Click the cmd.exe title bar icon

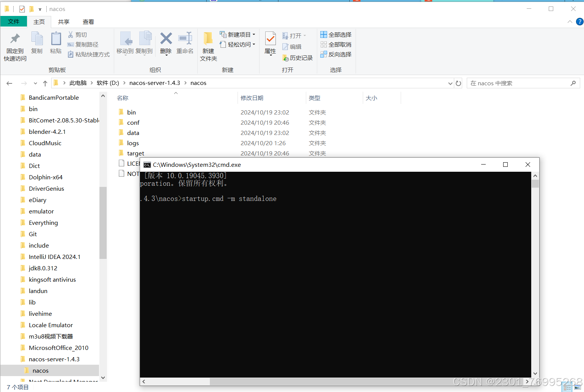point(147,165)
